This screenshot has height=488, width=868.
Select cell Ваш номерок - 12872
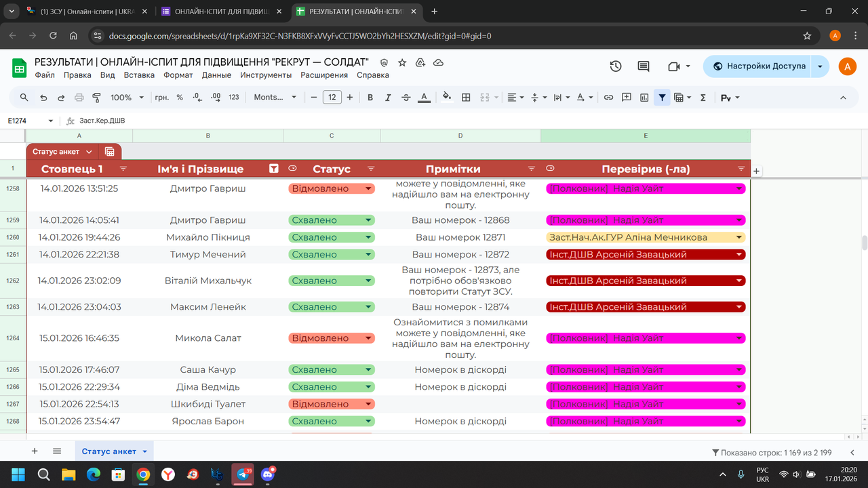(460, 255)
